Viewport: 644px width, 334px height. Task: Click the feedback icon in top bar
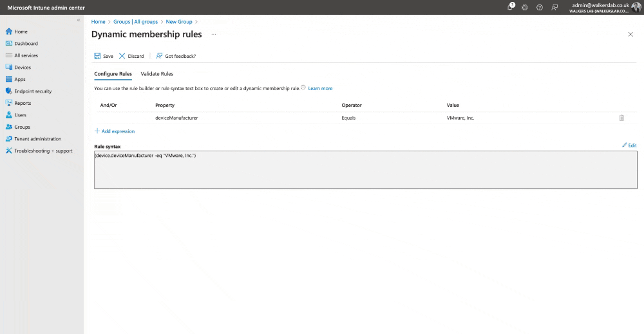(554, 7)
